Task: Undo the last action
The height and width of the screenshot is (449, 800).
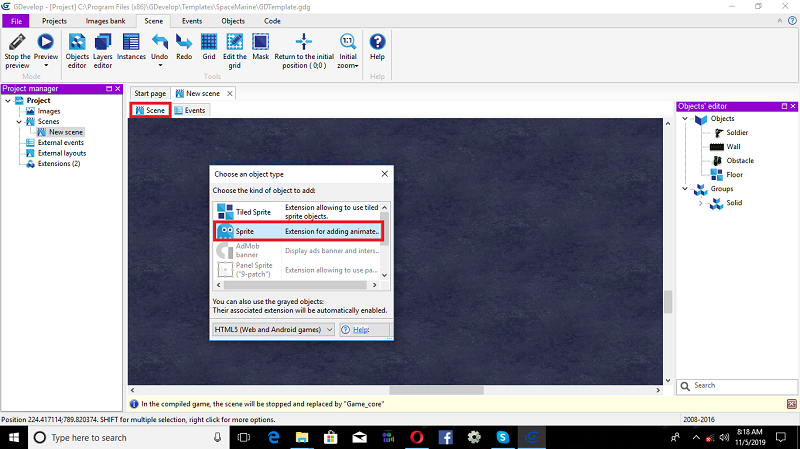Action: point(159,46)
